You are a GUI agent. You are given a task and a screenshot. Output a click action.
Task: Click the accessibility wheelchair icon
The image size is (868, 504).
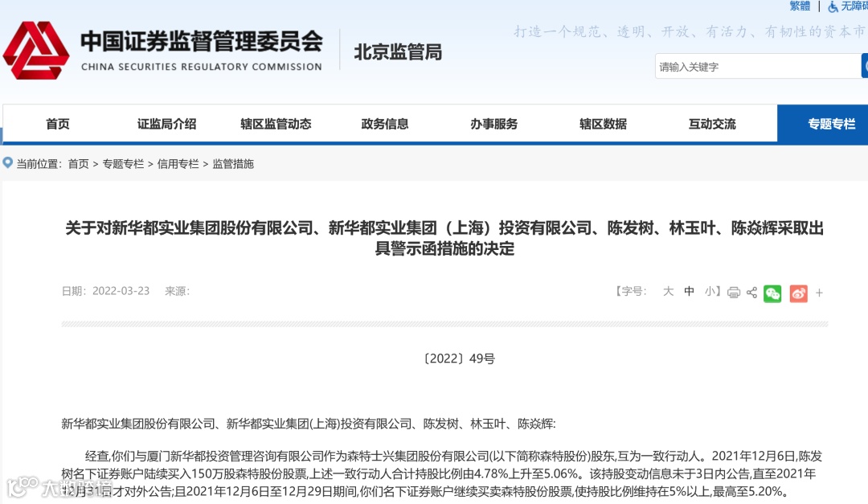833,6
